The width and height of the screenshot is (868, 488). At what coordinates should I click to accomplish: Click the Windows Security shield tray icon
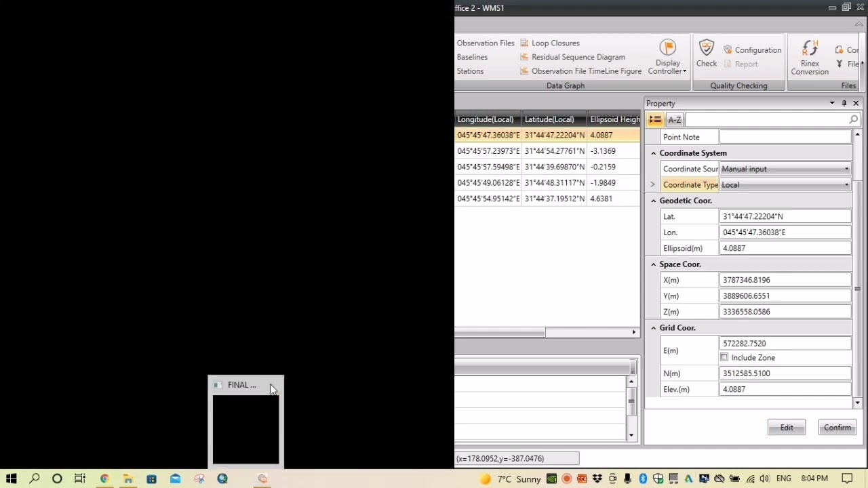pyautogui.click(x=658, y=479)
